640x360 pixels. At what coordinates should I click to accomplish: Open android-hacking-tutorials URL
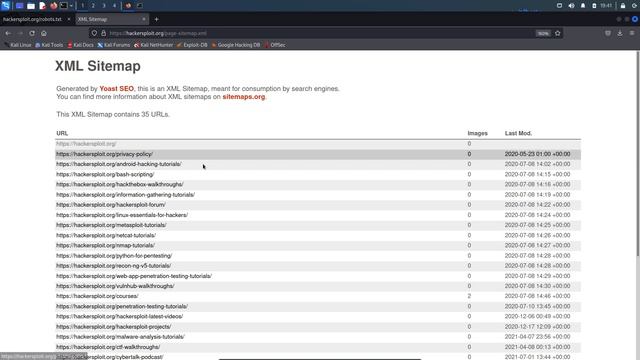click(119, 164)
